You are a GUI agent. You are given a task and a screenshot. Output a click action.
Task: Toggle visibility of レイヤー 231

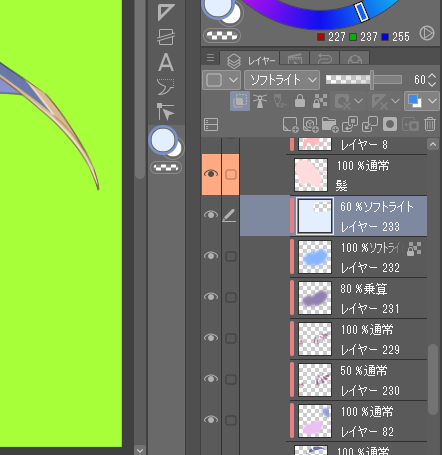(211, 297)
